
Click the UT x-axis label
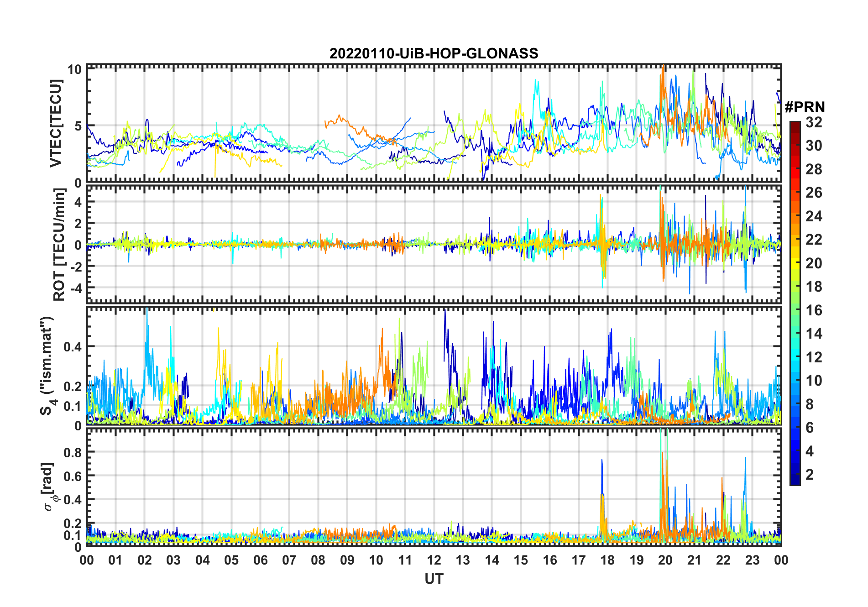(434, 579)
